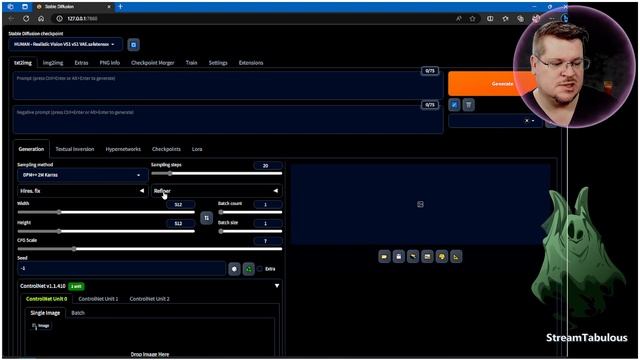Viewport: 640px width, 360px height.
Task: Click the split screen browser icon
Action: [x=490, y=18]
